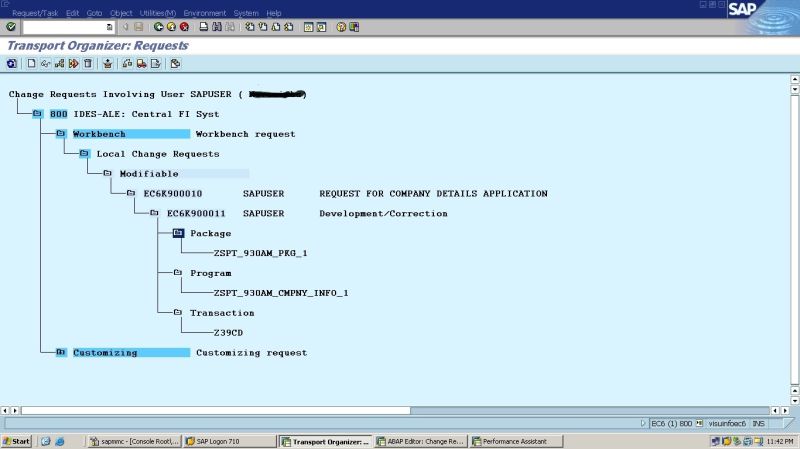This screenshot has width=800, height=449.
Task: Collapse the Workbench folder node
Action: coord(61,134)
